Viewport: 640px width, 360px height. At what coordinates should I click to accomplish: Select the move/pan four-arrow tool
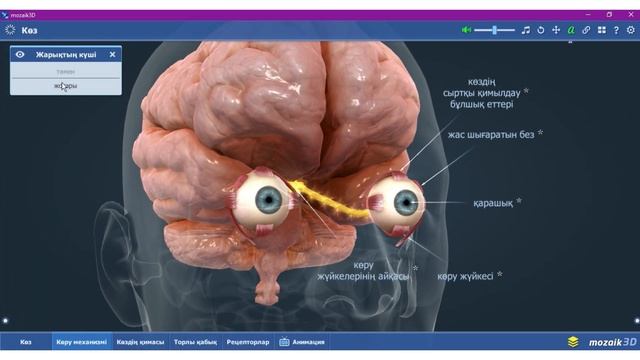[556, 30]
